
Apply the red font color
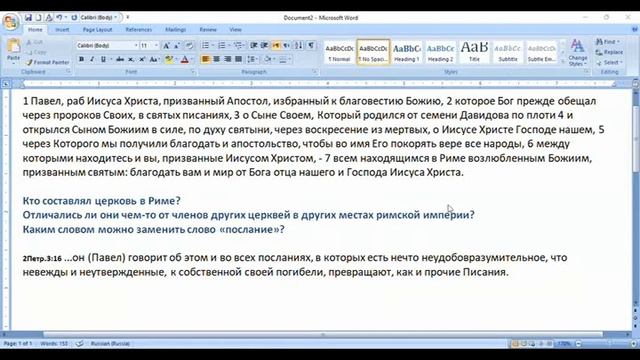184,60
